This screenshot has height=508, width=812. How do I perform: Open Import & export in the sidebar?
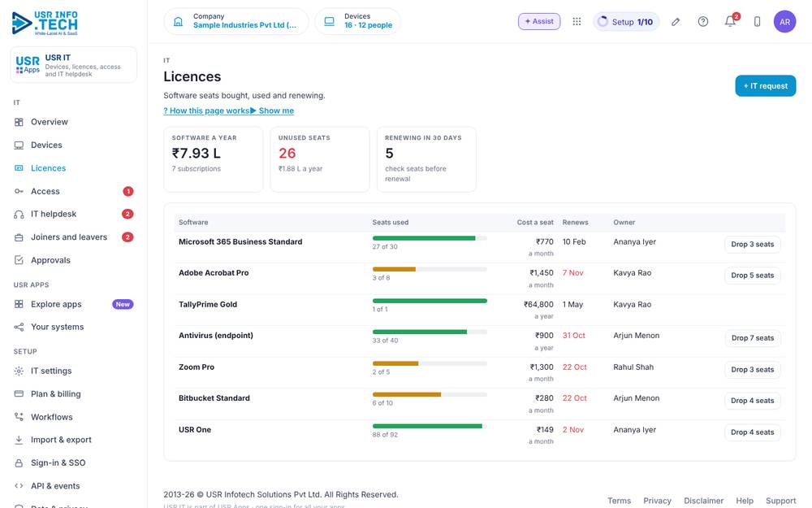click(74, 440)
